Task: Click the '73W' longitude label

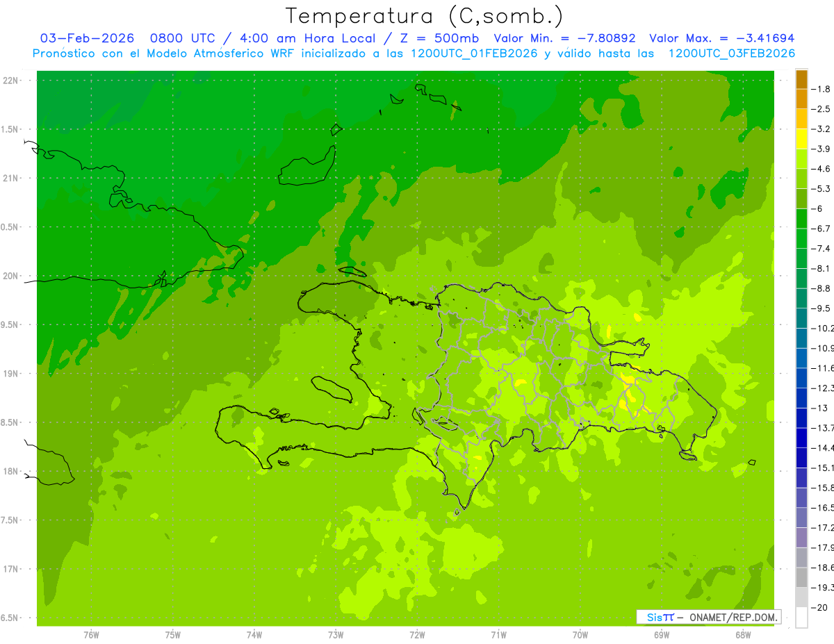Action: click(x=336, y=635)
